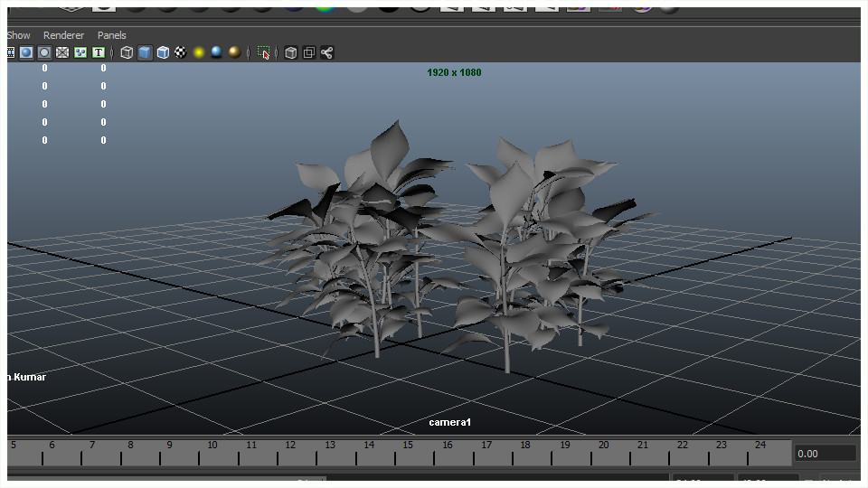Turn on textured display checker icon
The width and height of the screenshot is (868, 488).
pos(181,52)
